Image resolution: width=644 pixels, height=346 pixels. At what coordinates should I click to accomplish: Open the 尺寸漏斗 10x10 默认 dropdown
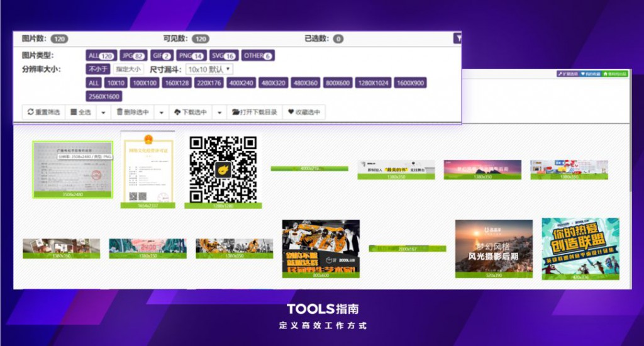coord(209,69)
